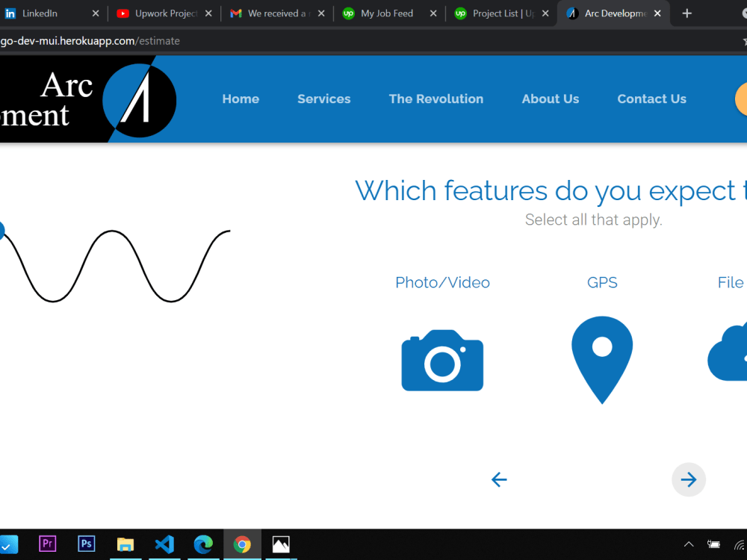The image size is (747, 560).
Task: Close the Project List tab
Action: point(545,13)
